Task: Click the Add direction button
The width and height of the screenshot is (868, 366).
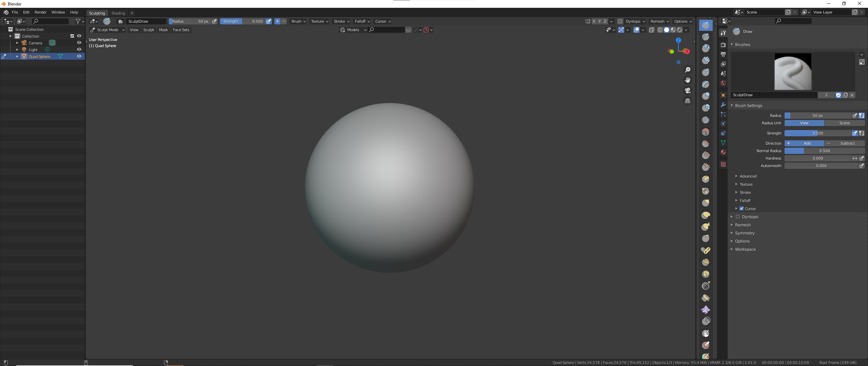Action: 804,143
